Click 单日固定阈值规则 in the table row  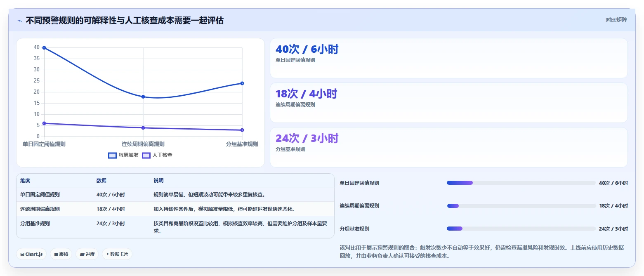(x=40, y=195)
